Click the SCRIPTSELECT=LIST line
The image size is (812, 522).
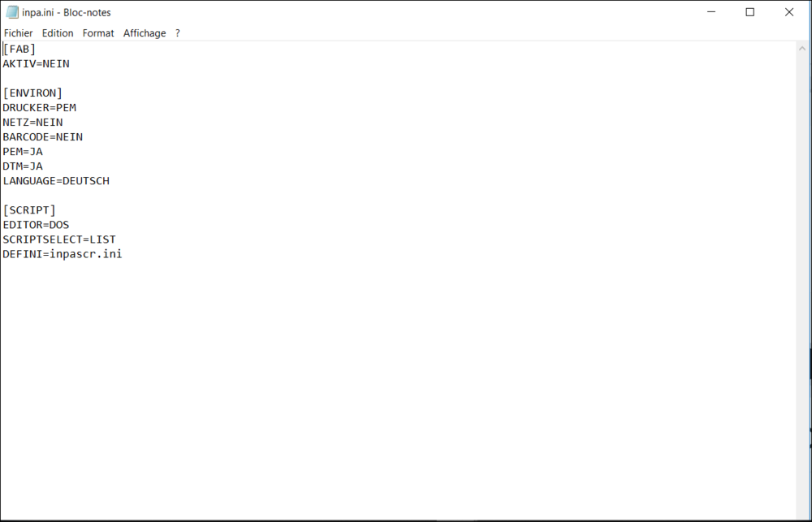(x=59, y=239)
